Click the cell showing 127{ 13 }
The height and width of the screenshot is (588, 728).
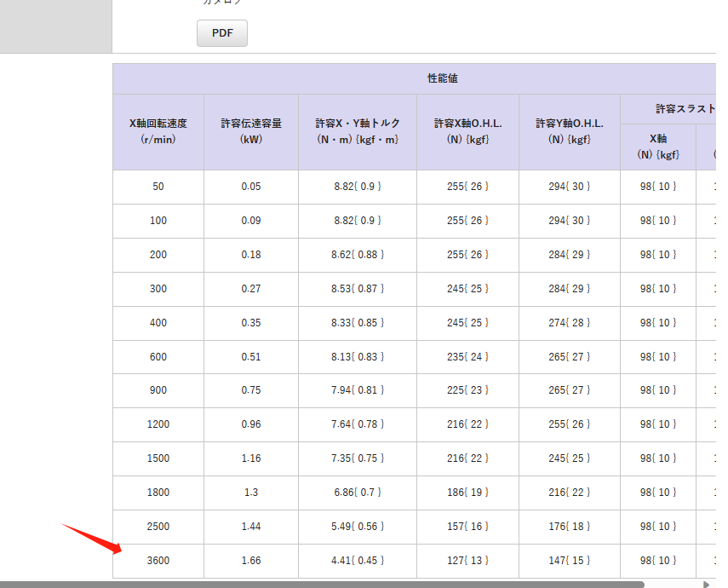[x=467, y=561]
